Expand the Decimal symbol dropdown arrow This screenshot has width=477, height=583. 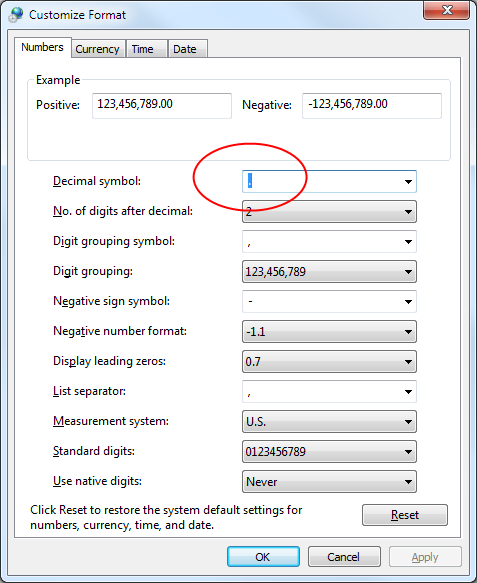408,182
